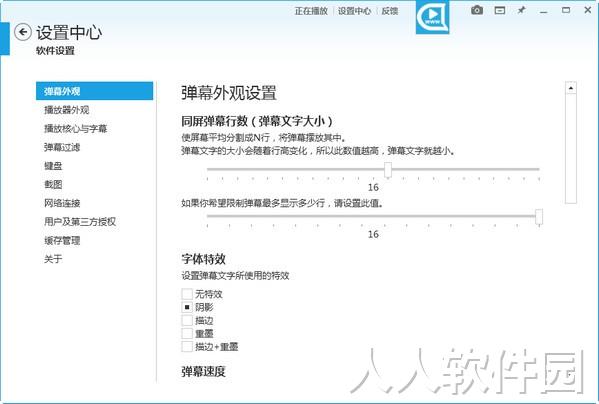Open 弹幕过滤 settings
This screenshot has height=404, width=599.
62,147
